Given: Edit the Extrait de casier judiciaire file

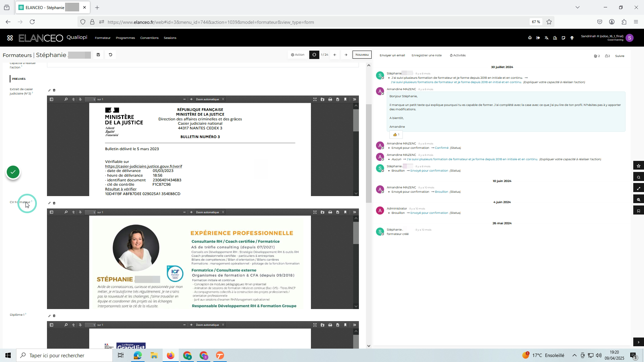Looking at the screenshot, I should click(49, 90).
